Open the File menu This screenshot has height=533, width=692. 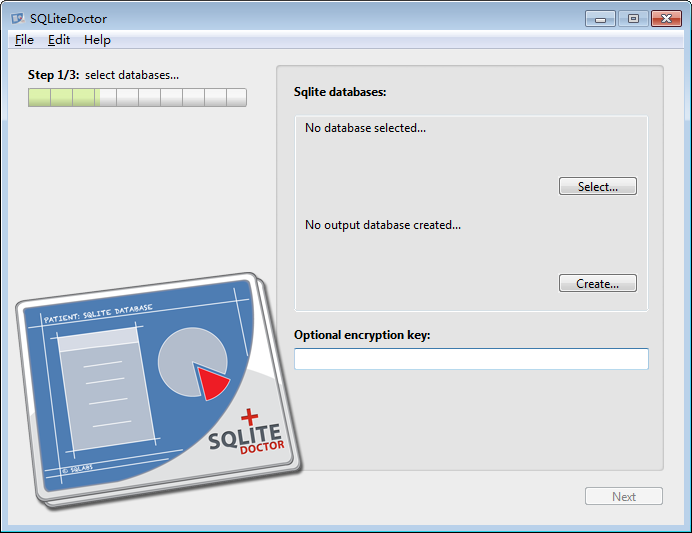click(x=24, y=40)
